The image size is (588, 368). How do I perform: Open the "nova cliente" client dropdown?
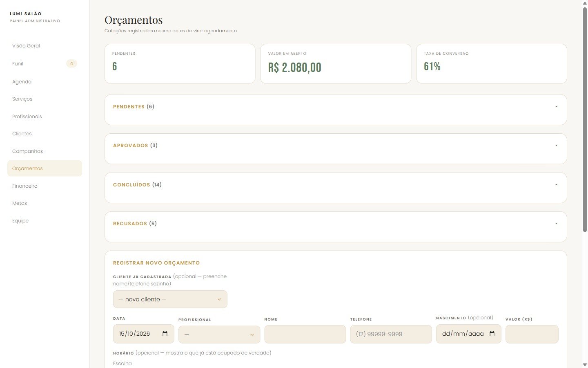[170, 299]
